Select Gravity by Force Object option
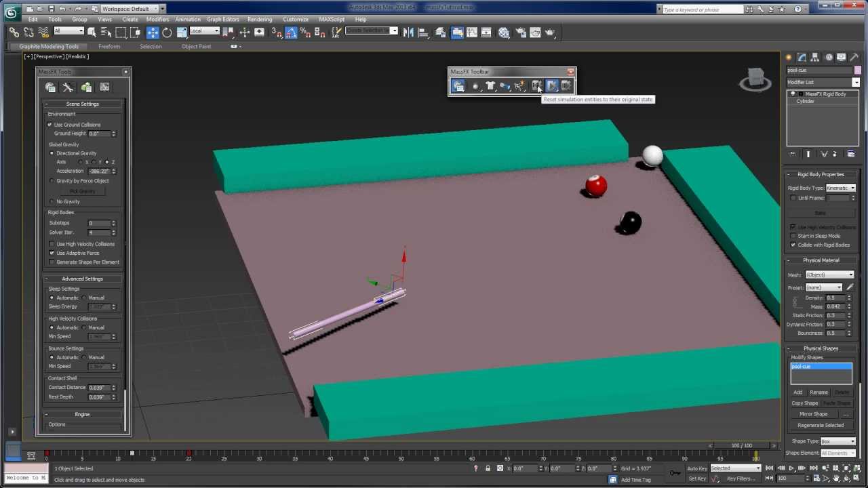Viewport: 868px width, 488px height. coord(52,181)
